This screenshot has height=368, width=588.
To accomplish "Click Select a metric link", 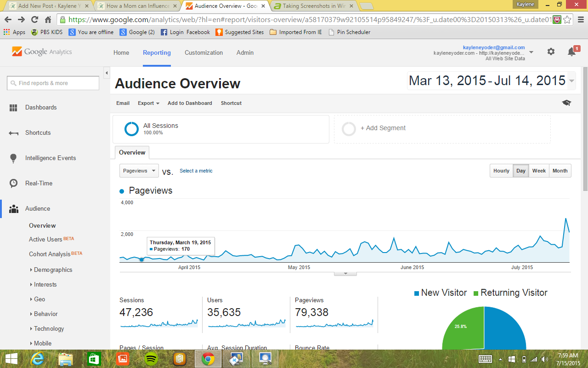I will tap(196, 171).
